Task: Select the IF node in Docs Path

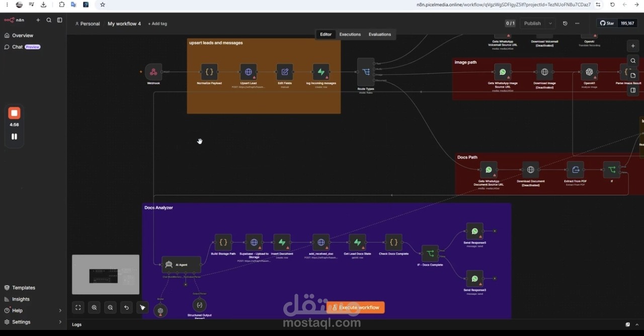Action: coord(612,170)
